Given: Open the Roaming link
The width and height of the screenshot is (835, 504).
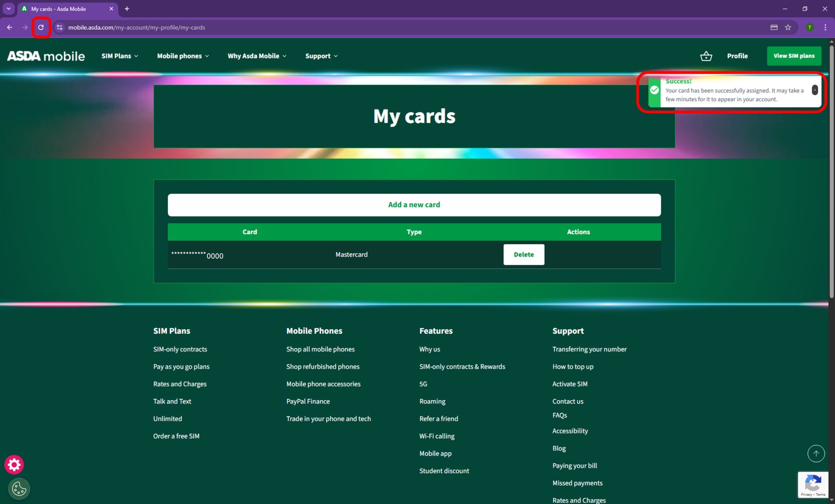Looking at the screenshot, I should click(432, 401).
